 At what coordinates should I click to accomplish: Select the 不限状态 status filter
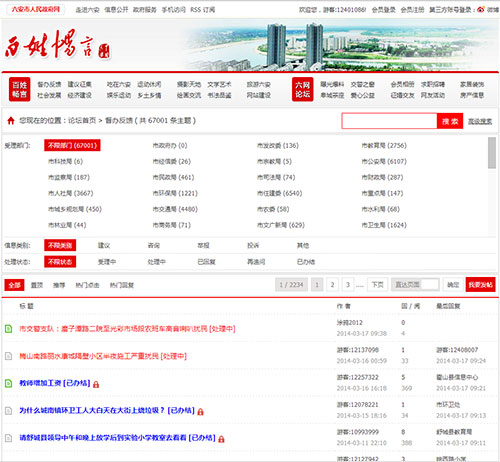pos(60,262)
